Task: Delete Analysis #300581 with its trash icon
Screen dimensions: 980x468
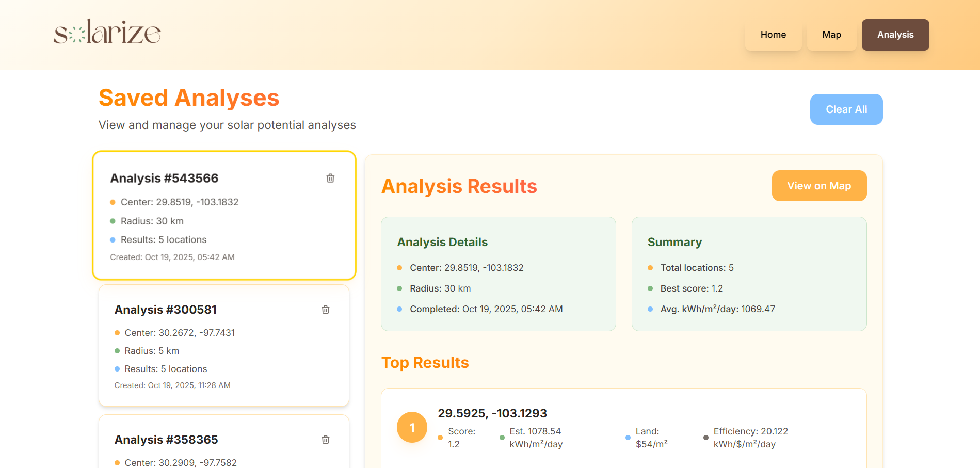Action: (x=326, y=310)
